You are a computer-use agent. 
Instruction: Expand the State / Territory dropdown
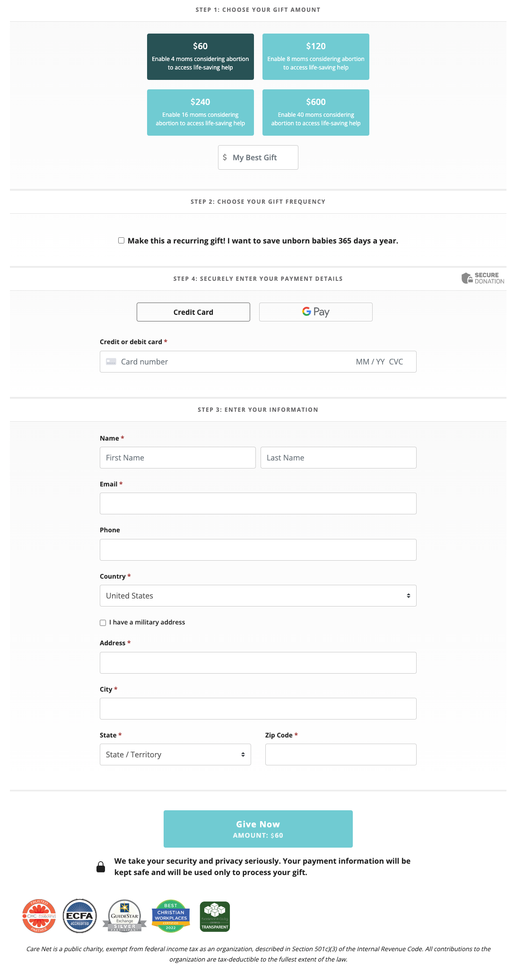175,755
